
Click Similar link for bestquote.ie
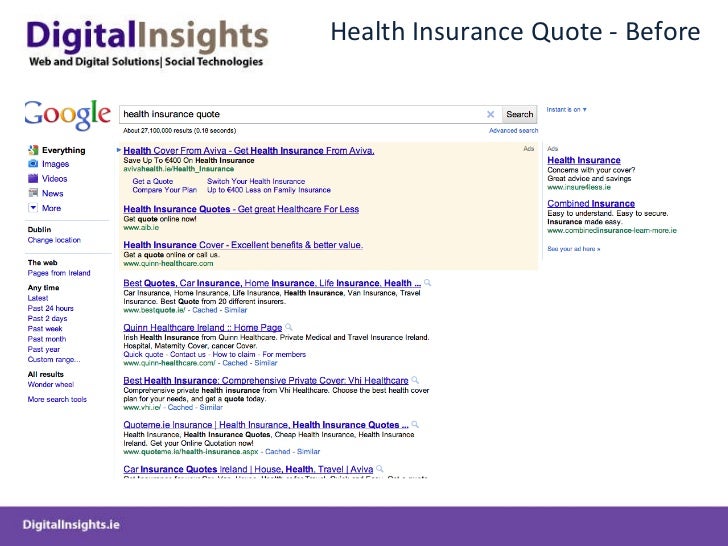(235, 310)
